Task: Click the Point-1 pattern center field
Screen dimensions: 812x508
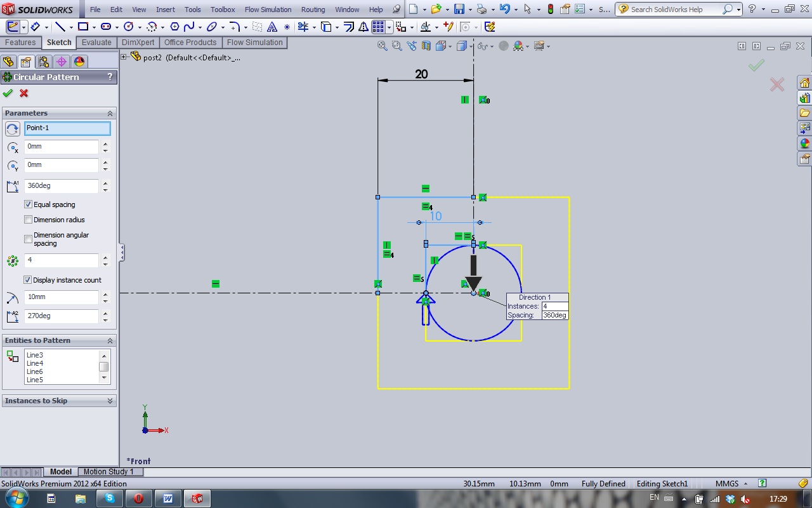Action: 67,128
